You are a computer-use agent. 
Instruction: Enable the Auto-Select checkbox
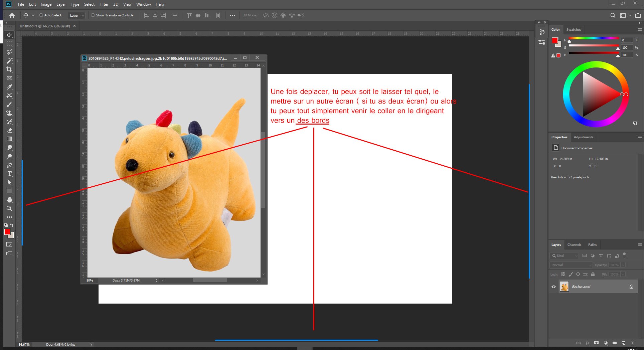41,15
